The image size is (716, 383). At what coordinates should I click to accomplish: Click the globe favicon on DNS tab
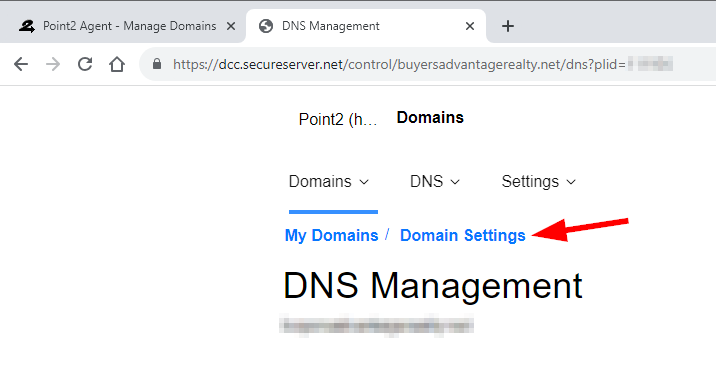(266, 26)
